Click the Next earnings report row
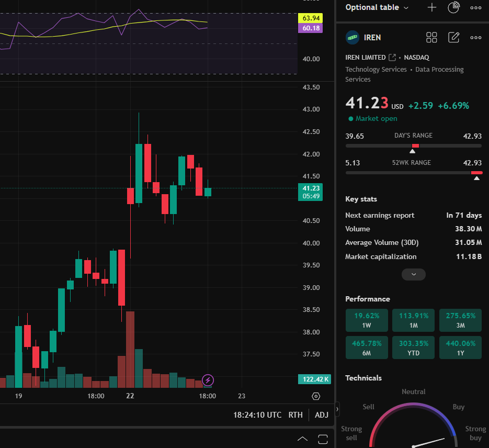 tap(414, 215)
